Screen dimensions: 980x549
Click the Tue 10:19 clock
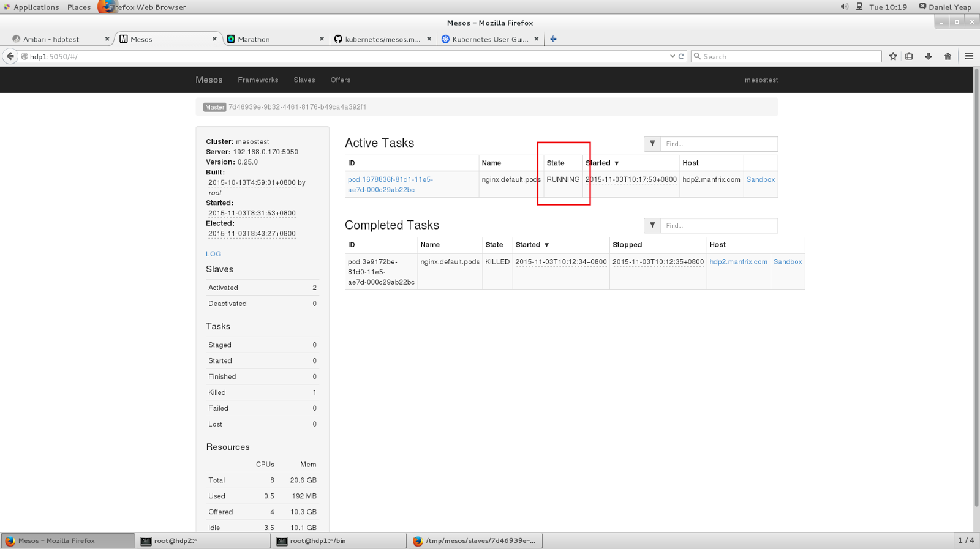tap(888, 7)
